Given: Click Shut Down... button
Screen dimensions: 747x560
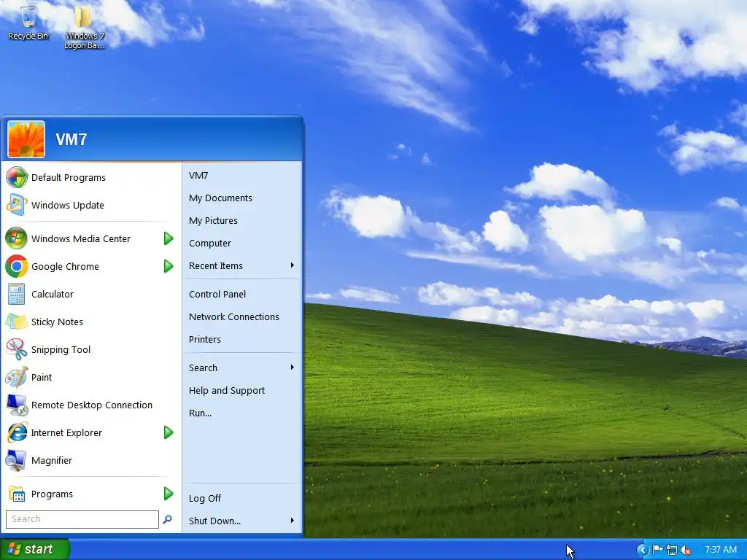Looking at the screenshot, I should pos(215,521).
